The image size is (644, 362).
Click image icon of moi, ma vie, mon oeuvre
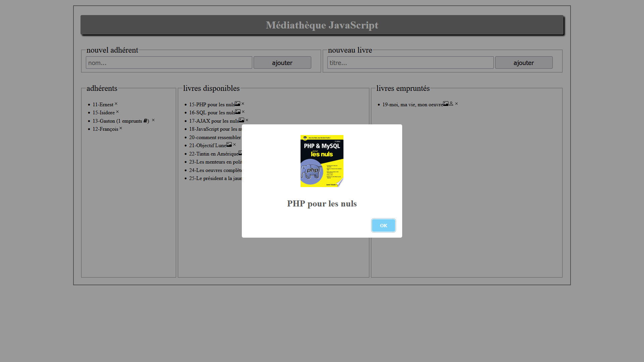point(446,104)
